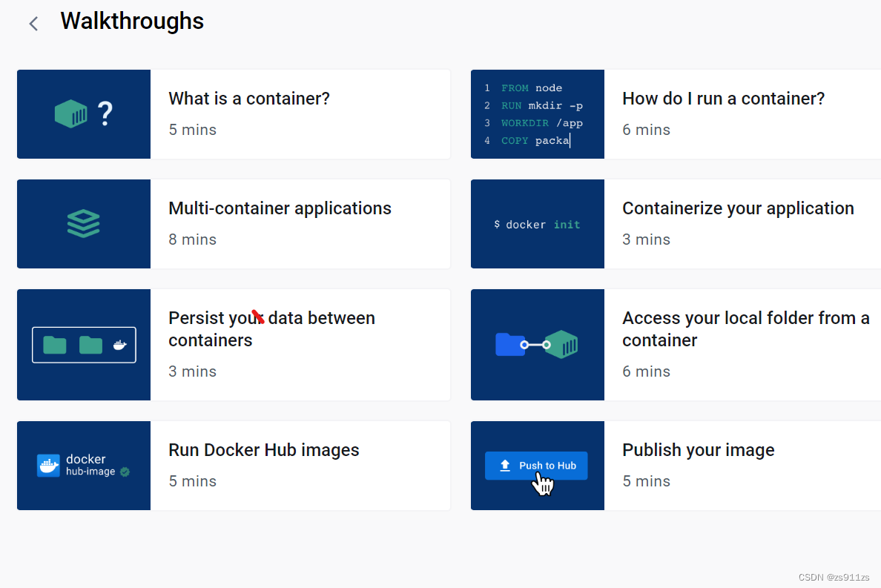Open the 'What is a container?' thumbnail
Image resolution: width=881 pixels, height=588 pixels.
[84, 114]
